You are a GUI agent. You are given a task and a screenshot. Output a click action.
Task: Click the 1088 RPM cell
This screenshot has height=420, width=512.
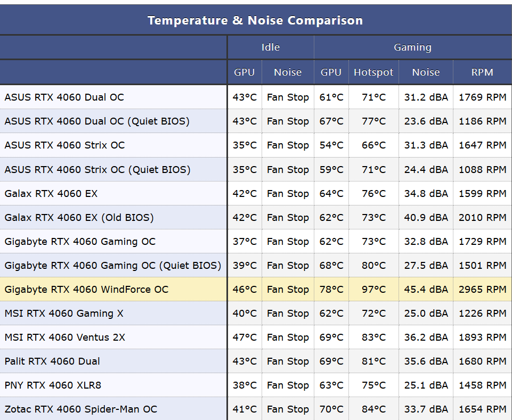tap(482, 170)
